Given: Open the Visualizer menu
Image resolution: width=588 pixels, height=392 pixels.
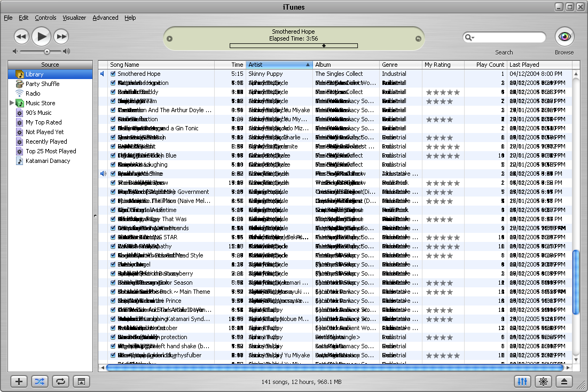Looking at the screenshot, I should 74,18.
